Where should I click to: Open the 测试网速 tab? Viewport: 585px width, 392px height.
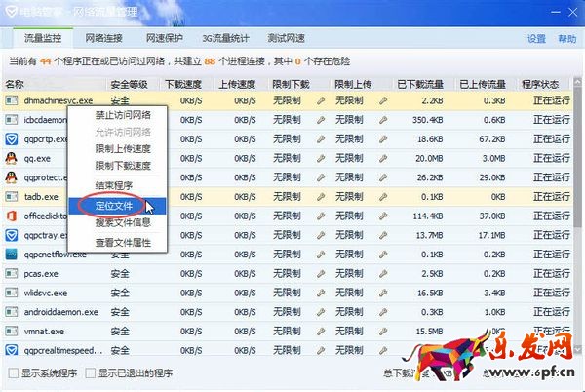point(287,39)
